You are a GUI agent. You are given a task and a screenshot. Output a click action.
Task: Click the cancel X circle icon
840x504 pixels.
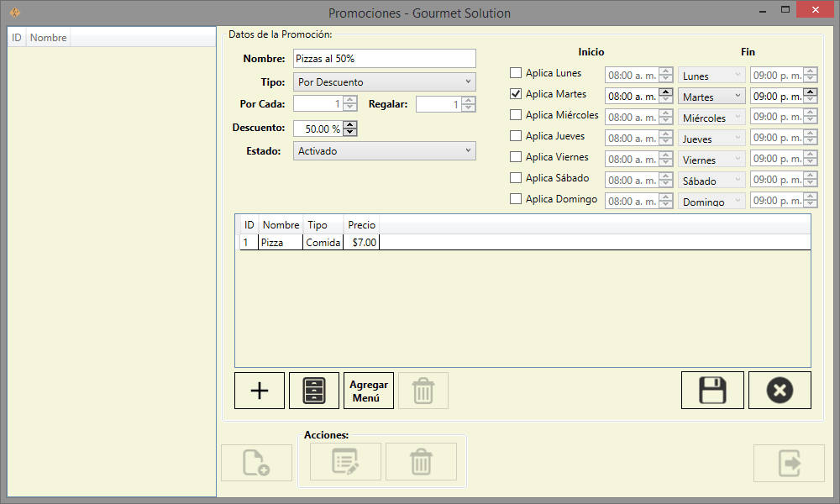pos(780,391)
